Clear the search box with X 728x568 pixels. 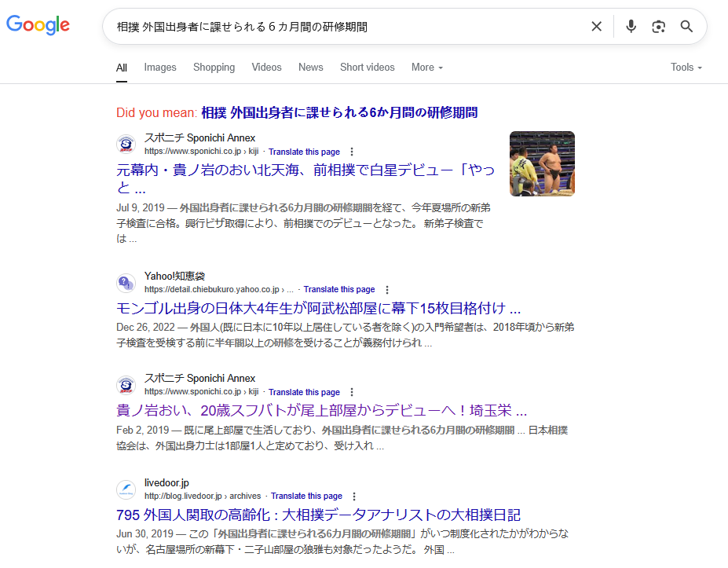pos(597,27)
